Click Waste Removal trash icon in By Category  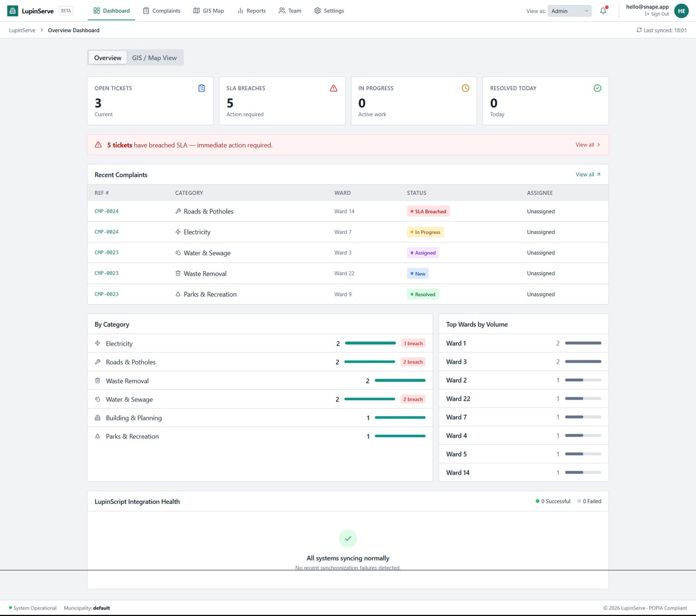pos(97,381)
